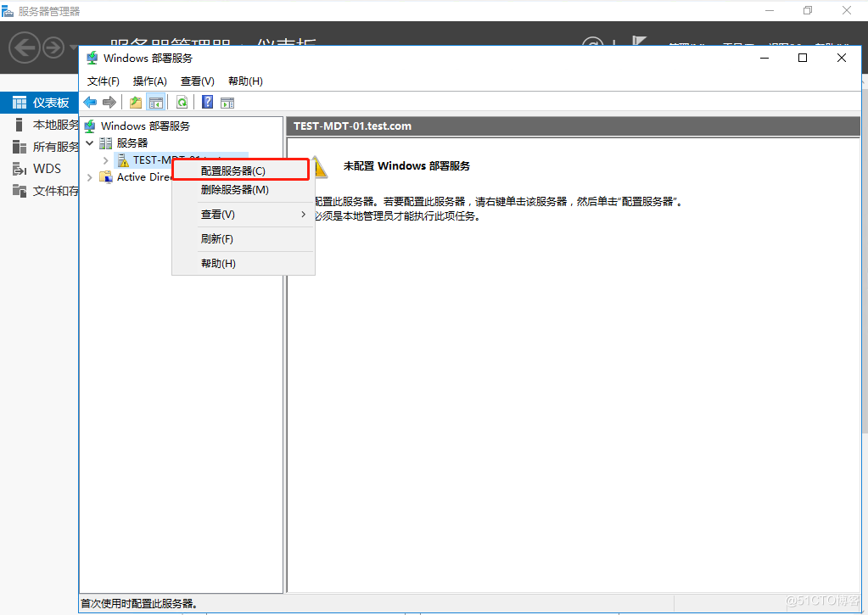This screenshot has width=868, height=615.
Task: Toggle the Show/Hide Action Pane toolbar icon
Action: pyautogui.click(x=227, y=103)
